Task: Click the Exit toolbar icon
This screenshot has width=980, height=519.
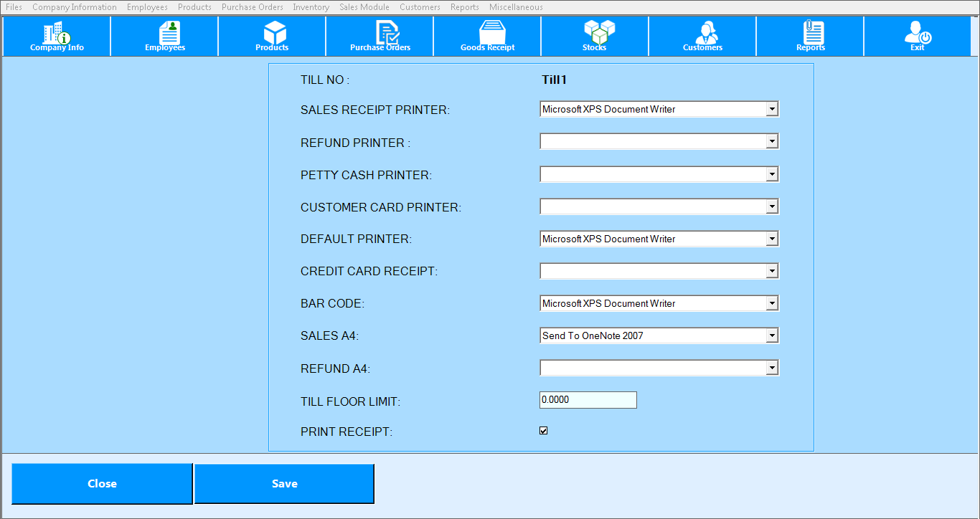Action: click(x=918, y=36)
